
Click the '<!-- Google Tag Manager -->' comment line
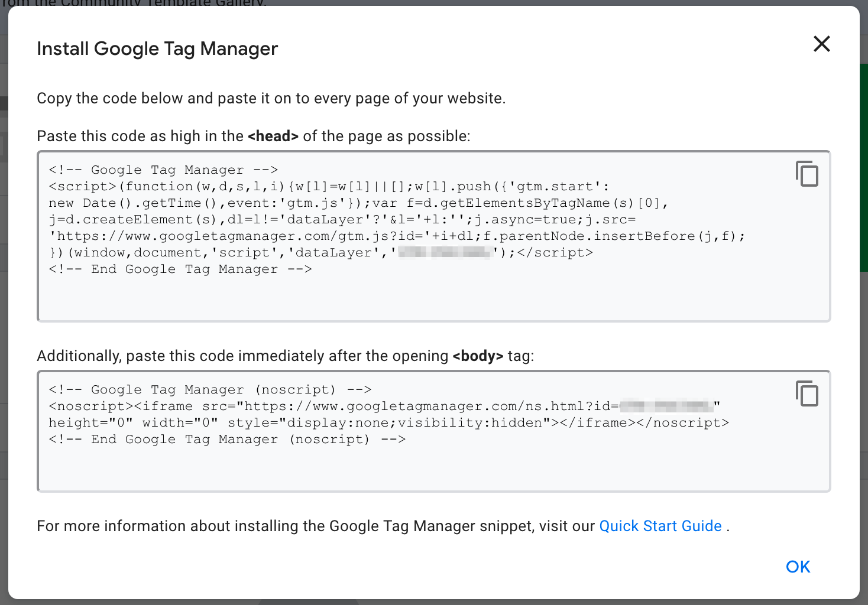[x=163, y=170]
